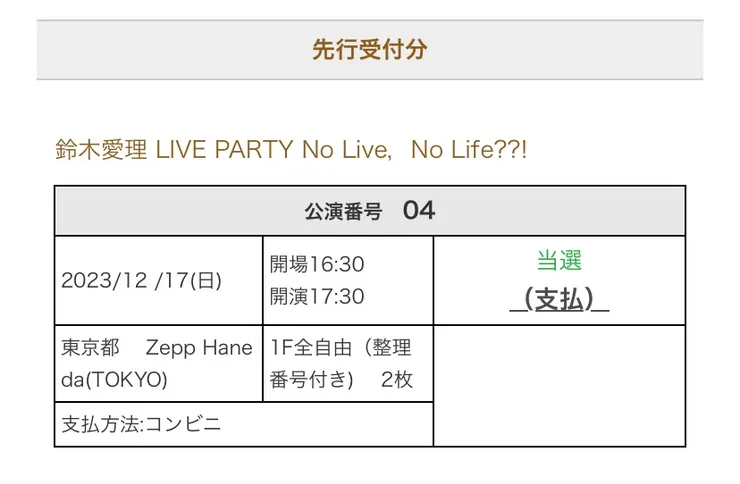Click the 1F全自由 seat type text
This screenshot has width=740, height=484.
point(308,348)
